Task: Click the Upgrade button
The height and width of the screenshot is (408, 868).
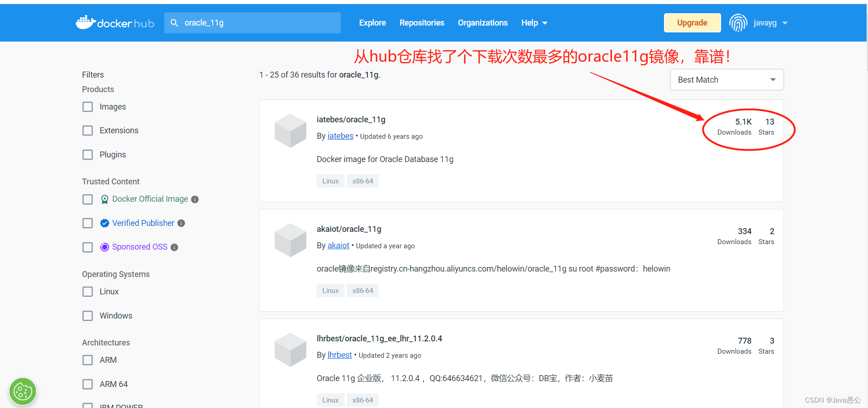Action: (x=692, y=23)
